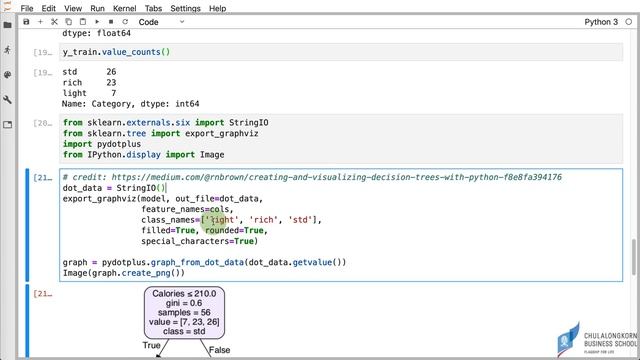Click the 'filled=True, rounded=True,' line
The width and height of the screenshot is (640, 360).
tap(204, 231)
